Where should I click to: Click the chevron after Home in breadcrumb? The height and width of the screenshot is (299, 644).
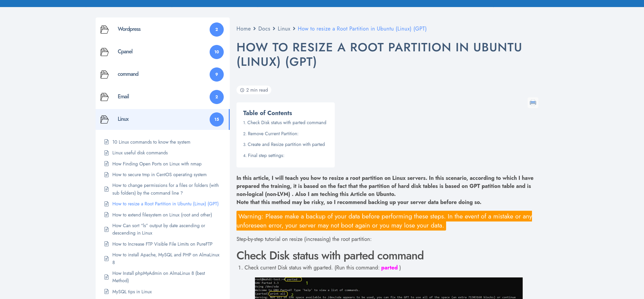255,29
